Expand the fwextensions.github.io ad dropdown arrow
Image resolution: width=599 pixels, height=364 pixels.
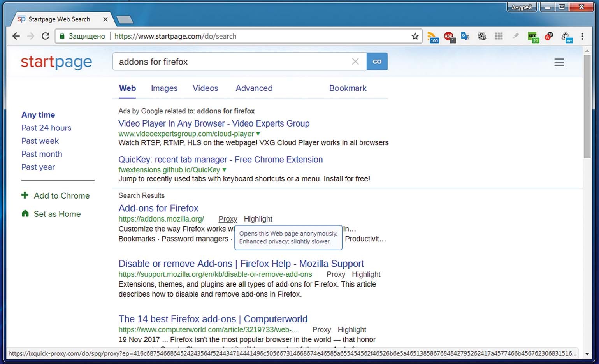224,170
